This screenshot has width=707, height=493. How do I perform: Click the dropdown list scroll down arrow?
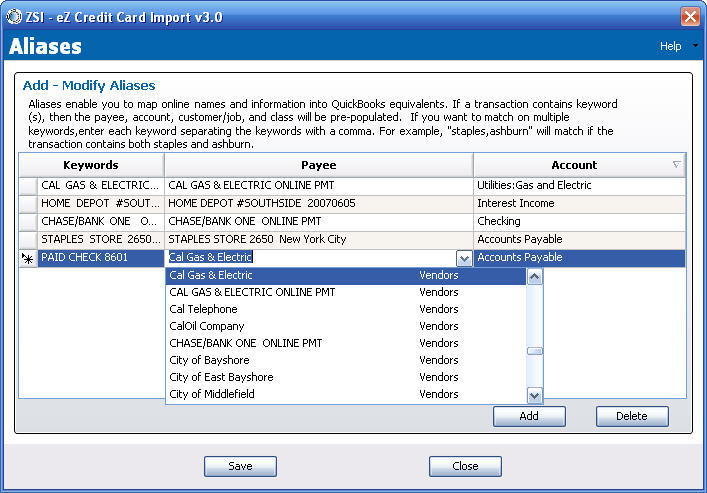[534, 396]
